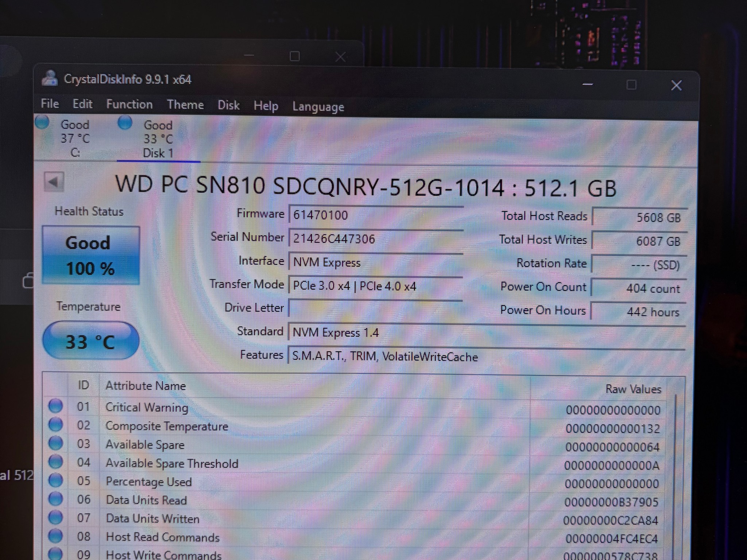Click the Serial Number value field
The width and height of the screenshot is (747, 560).
[376, 238]
